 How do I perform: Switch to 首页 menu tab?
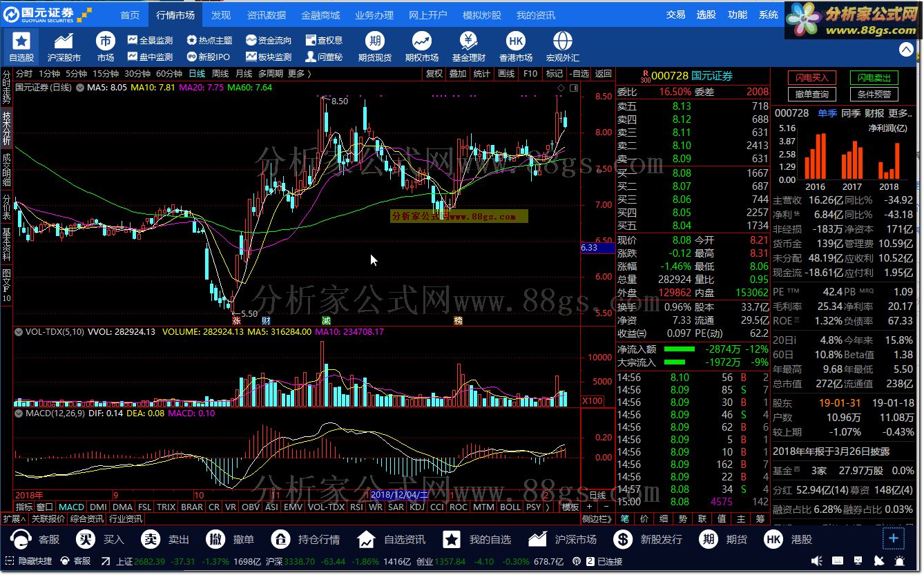tap(130, 14)
